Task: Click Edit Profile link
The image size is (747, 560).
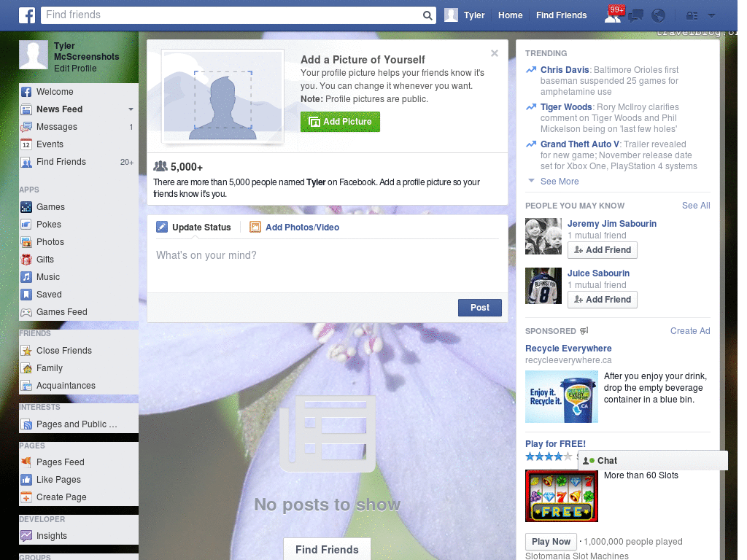Action: click(75, 69)
